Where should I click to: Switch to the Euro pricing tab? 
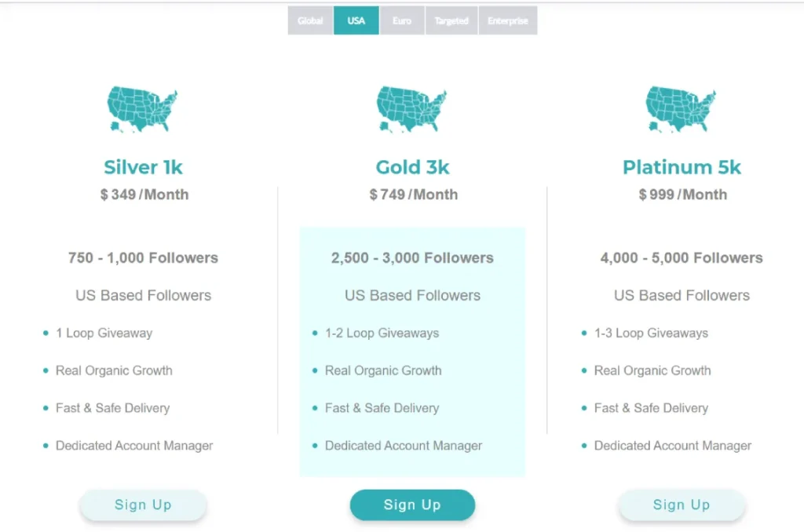tap(402, 20)
